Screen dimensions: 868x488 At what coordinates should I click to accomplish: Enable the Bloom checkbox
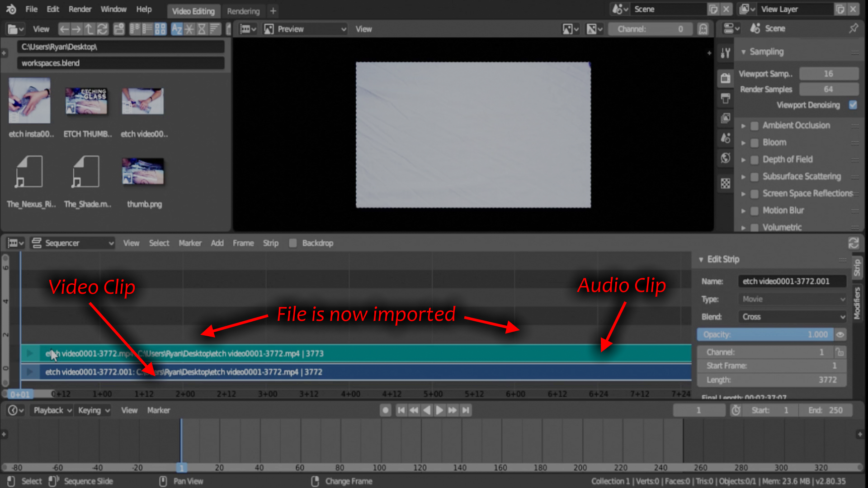click(754, 142)
